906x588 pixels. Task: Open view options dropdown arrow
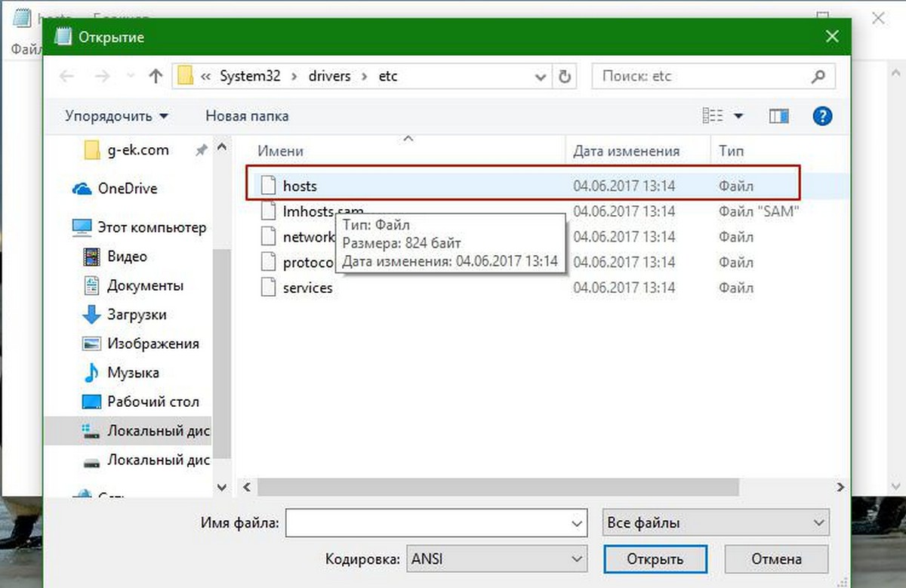pos(738,116)
